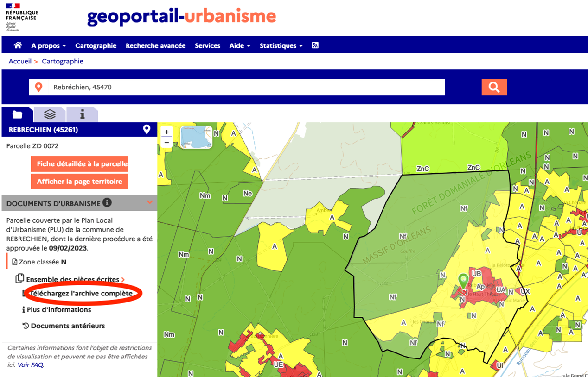Click the Ne zone label on the map
This screenshot has height=377, width=588.
248,193
